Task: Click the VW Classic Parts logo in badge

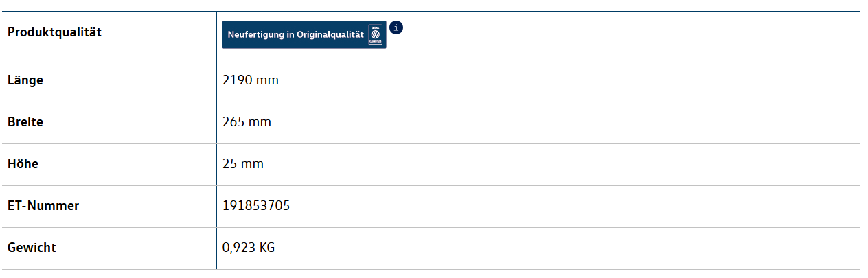Action: tap(375, 34)
